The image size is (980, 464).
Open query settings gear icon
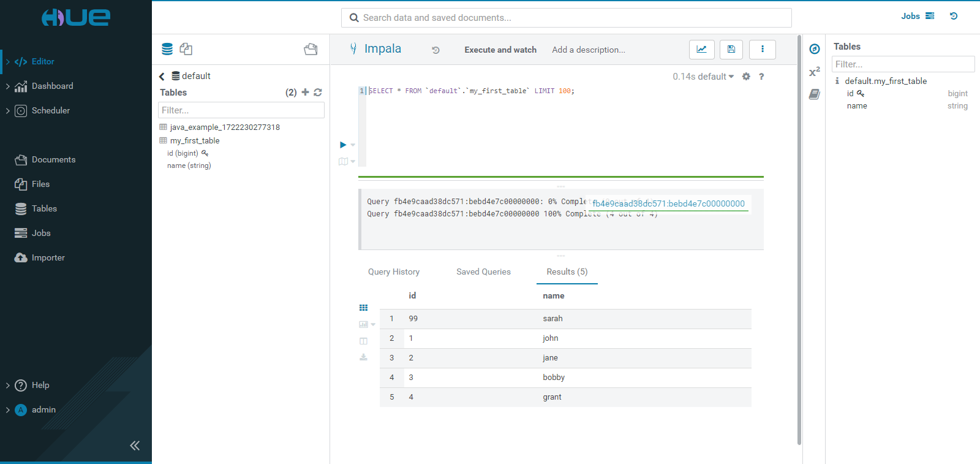[746, 77]
